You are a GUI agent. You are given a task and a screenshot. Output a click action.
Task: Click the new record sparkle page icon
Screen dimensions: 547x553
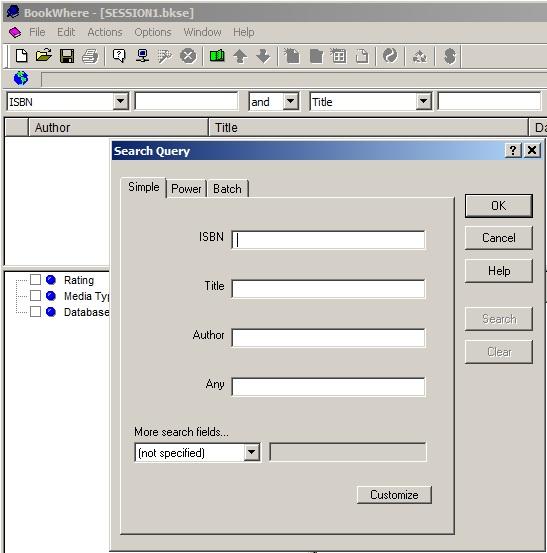292,56
